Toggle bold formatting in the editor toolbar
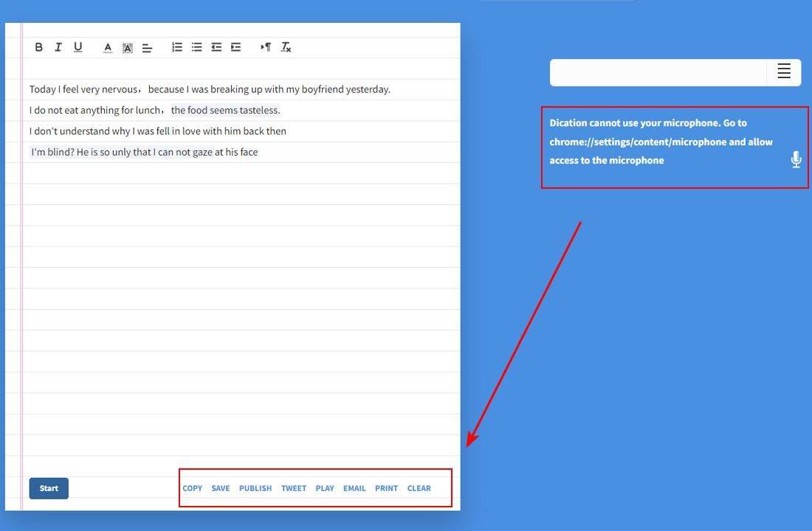This screenshot has height=531, width=812. click(39, 47)
